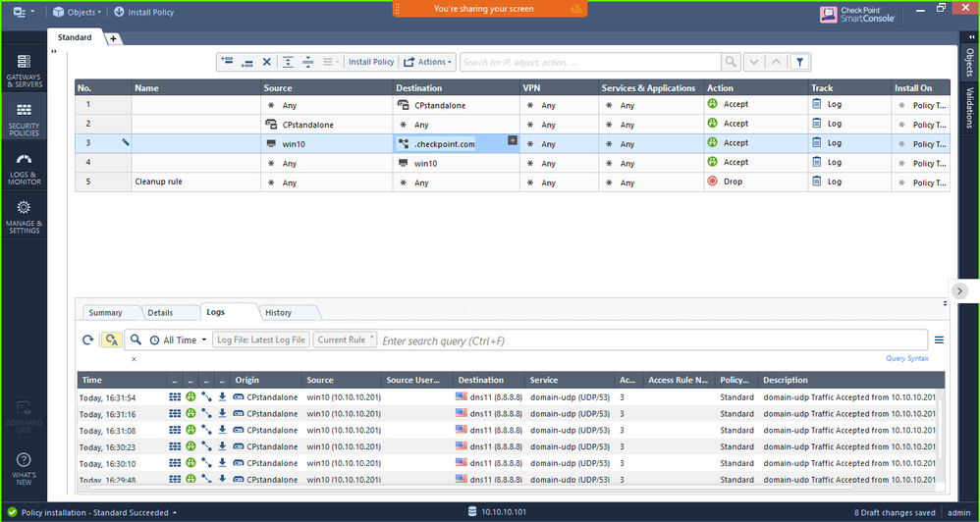
Task: Open Logs & Monitor section
Action: [25, 169]
